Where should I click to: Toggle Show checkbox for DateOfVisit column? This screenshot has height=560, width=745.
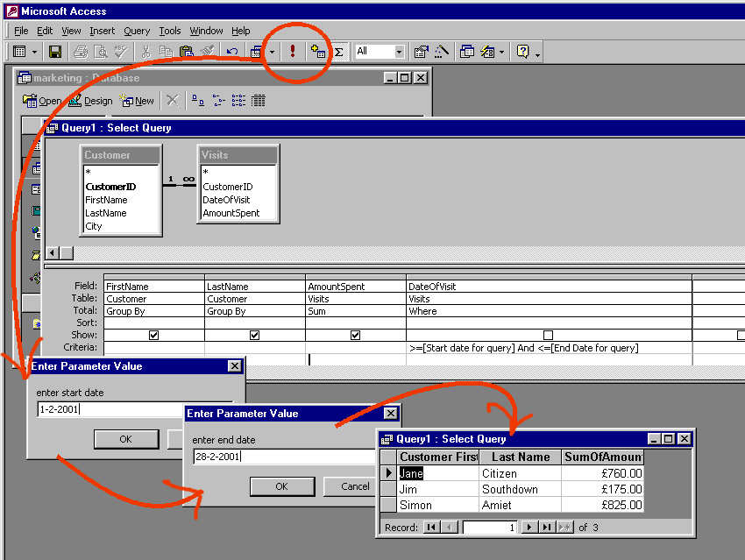coord(548,335)
